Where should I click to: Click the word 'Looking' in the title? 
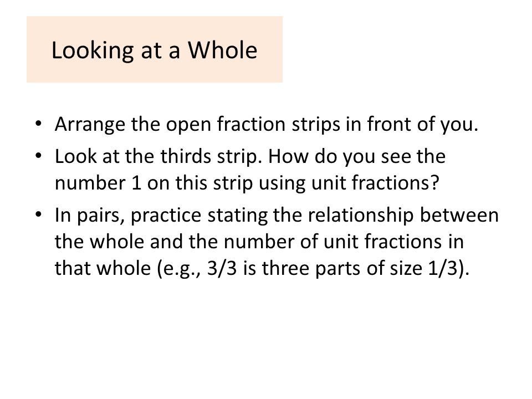(93, 51)
